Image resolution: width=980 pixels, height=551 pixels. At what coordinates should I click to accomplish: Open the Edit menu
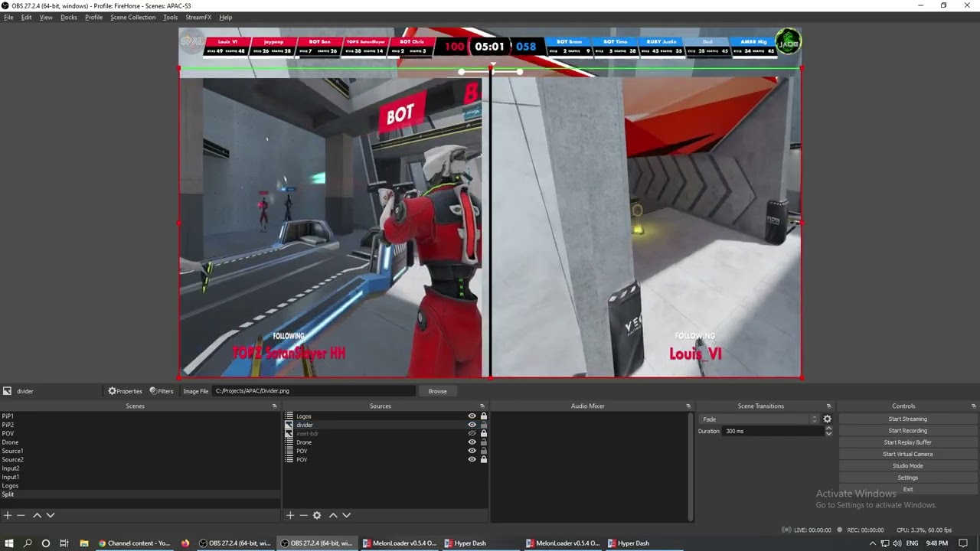(x=27, y=17)
